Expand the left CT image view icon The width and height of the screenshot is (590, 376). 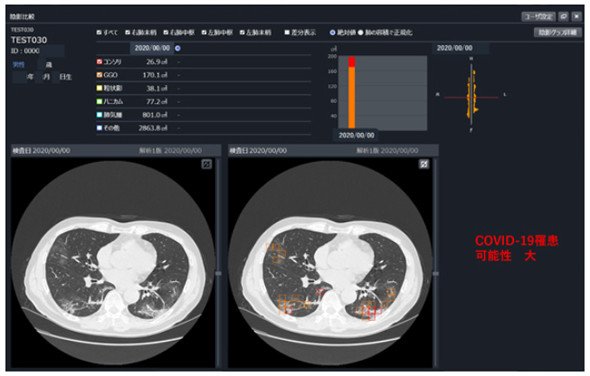coord(207,164)
